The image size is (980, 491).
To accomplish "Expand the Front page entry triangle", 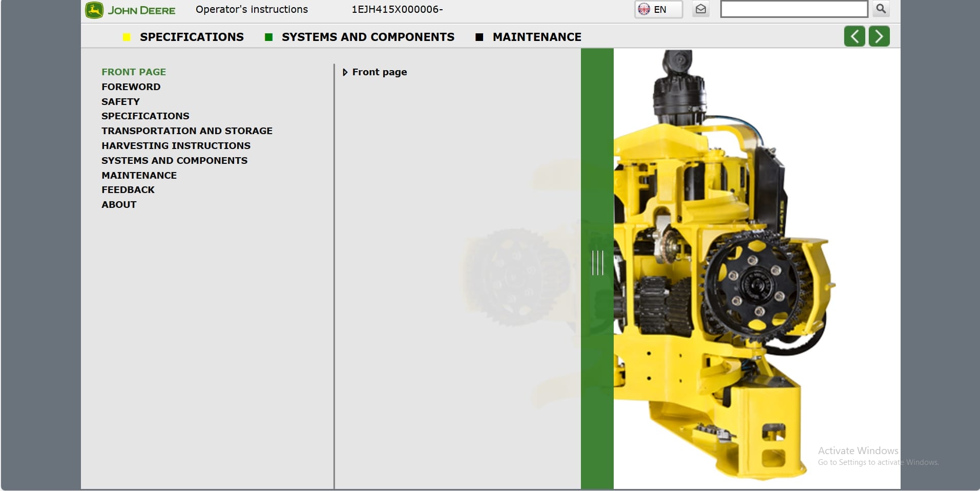I will tap(345, 72).
